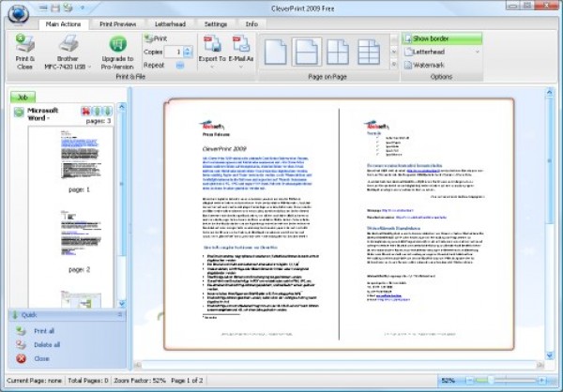This screenshot has height=392, width=563.
Task: Click the preview horizontal scrollbar left arrow
Action: pyautogui.click(x=138, y=365)
